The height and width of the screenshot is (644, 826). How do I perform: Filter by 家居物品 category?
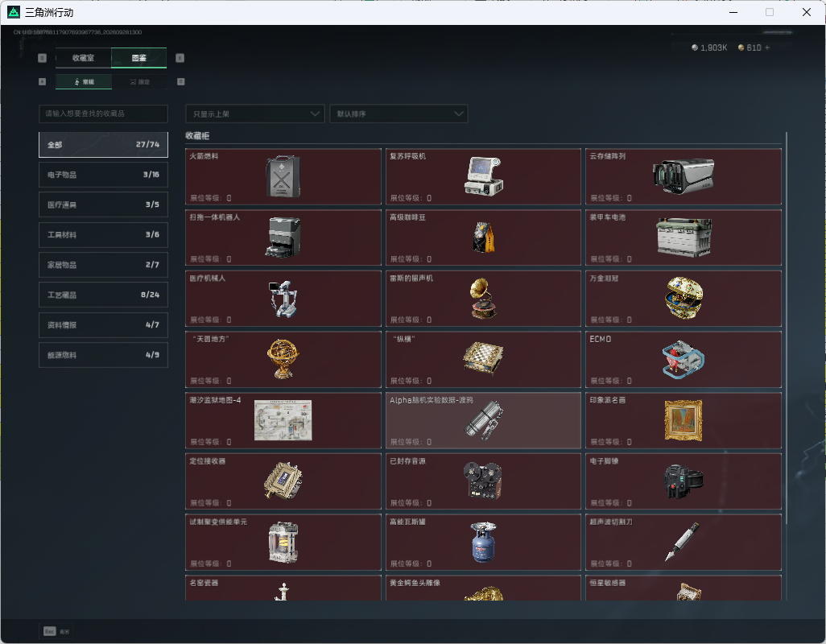[103, 265]
